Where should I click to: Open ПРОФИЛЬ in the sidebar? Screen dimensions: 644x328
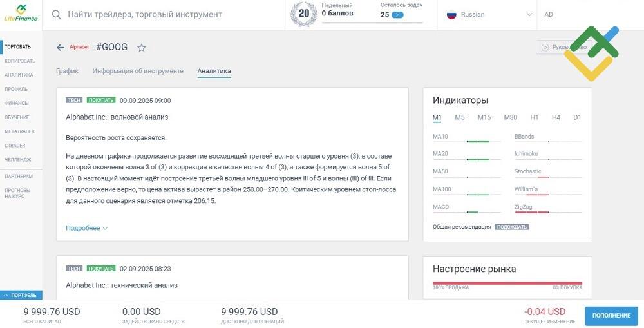tap(16, 89)
